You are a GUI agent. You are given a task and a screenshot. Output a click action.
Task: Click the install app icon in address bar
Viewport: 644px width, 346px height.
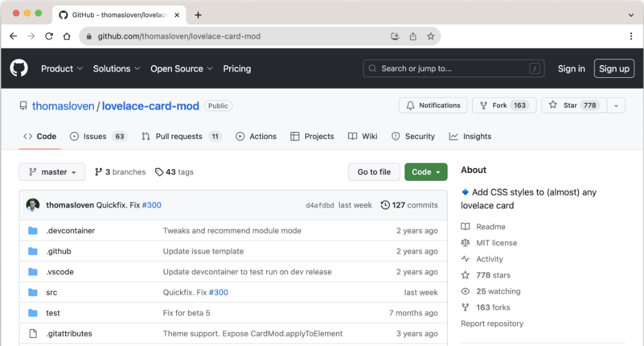(x=395, y=36)
